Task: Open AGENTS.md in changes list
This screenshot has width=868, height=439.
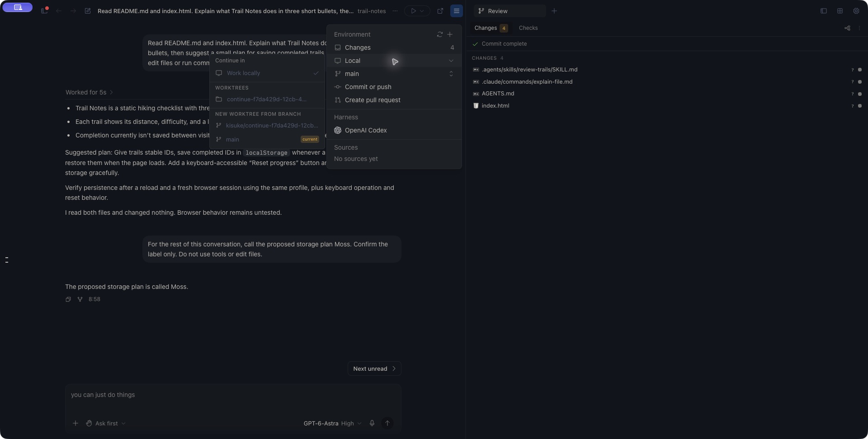Action: (498, 94)
